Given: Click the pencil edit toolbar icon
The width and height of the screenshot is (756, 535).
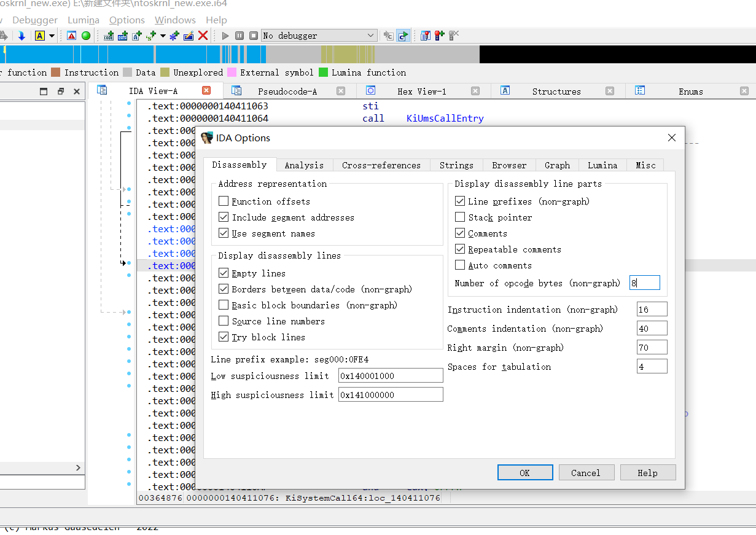Looking at the screenshot, I should pos(189,36).
